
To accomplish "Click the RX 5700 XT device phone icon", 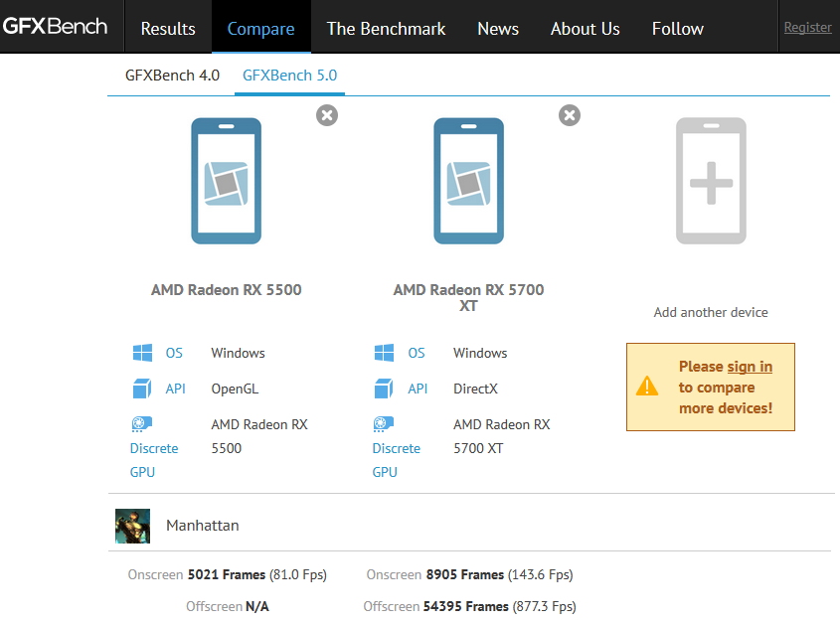I will click(x=469, y=181).
